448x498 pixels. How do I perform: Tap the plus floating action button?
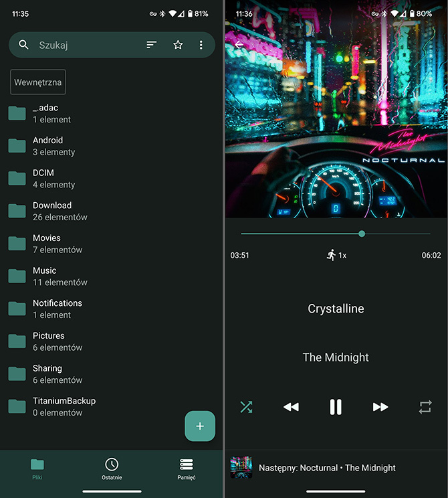pyautogui.click(x=200, y=426)
